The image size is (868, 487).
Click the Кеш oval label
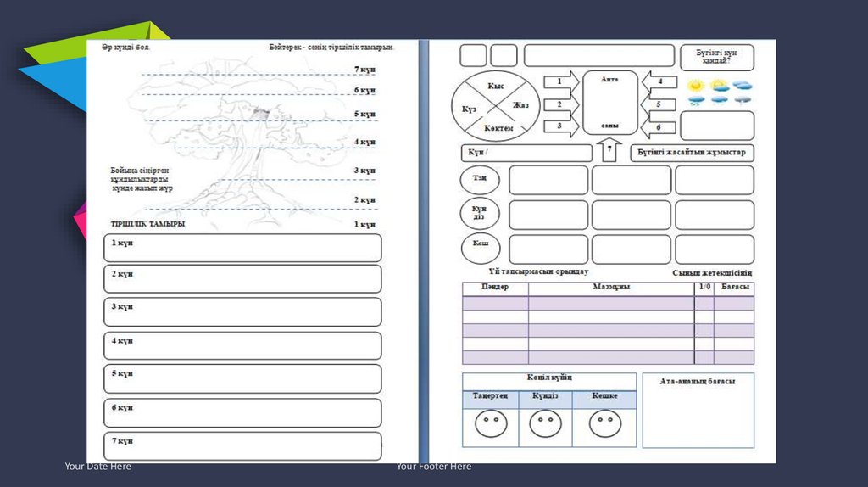pyautogui.click(x=480, y=248)
